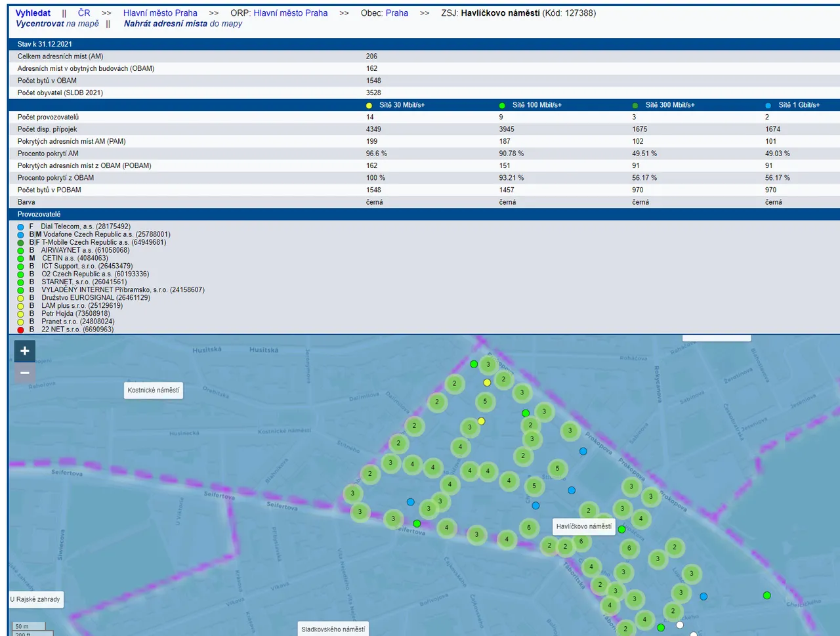840x636 pixels.
Task: Click green dot of Sítě 100 Mbit/s+ header
Action: (502, 106)
